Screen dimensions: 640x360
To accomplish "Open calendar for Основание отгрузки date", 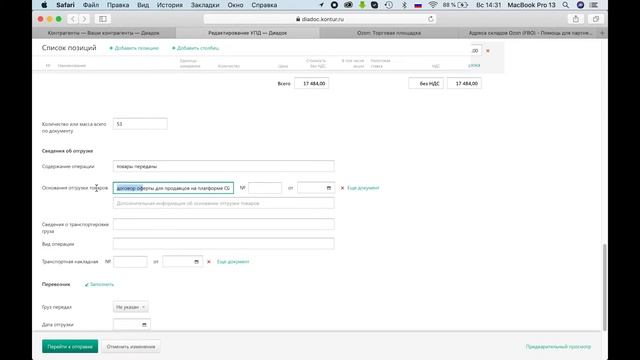I will pyautogui.click(x=329, y=188).
